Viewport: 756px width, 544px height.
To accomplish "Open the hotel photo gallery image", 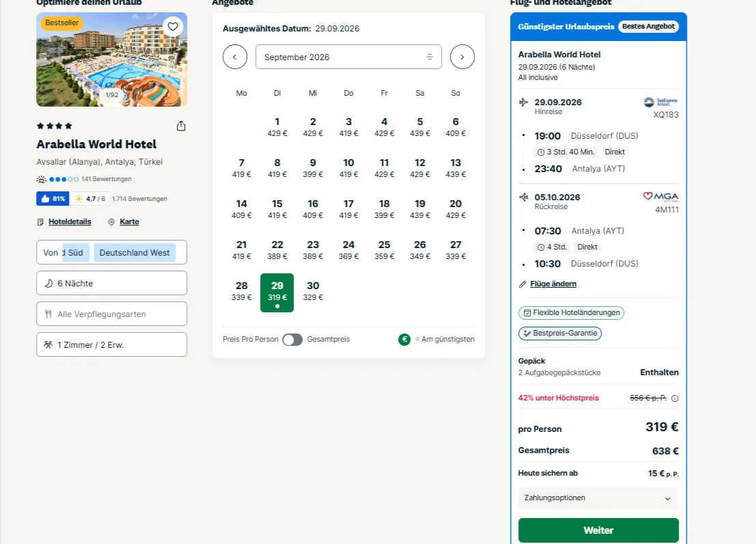I will pos(111,59).
